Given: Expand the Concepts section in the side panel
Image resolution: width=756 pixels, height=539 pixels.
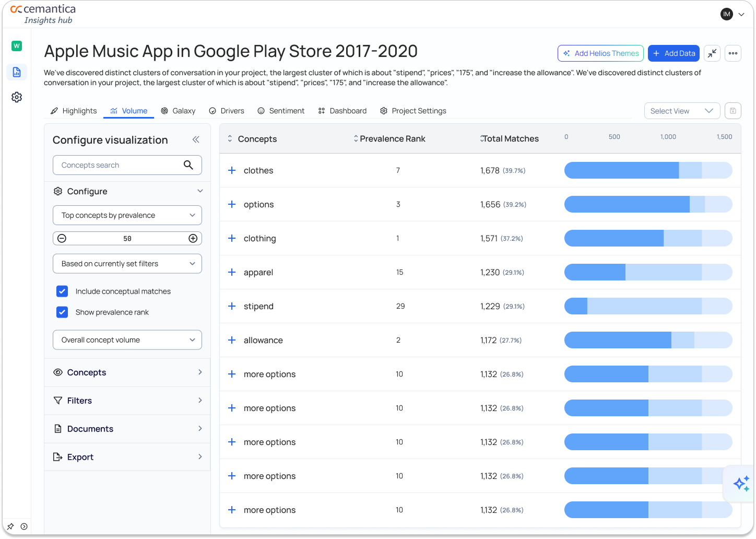Looking at the screenshot, I should (x=127, y=372).
